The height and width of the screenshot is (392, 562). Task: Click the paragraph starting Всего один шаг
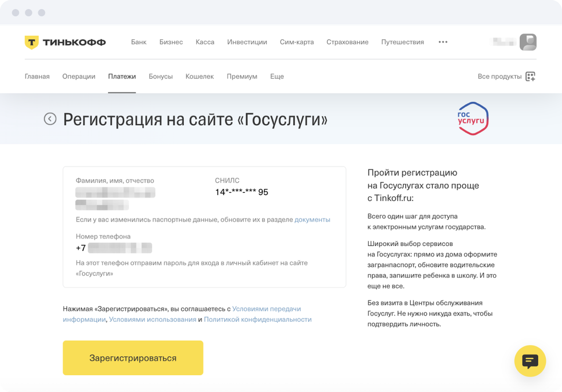click(427, 221)
